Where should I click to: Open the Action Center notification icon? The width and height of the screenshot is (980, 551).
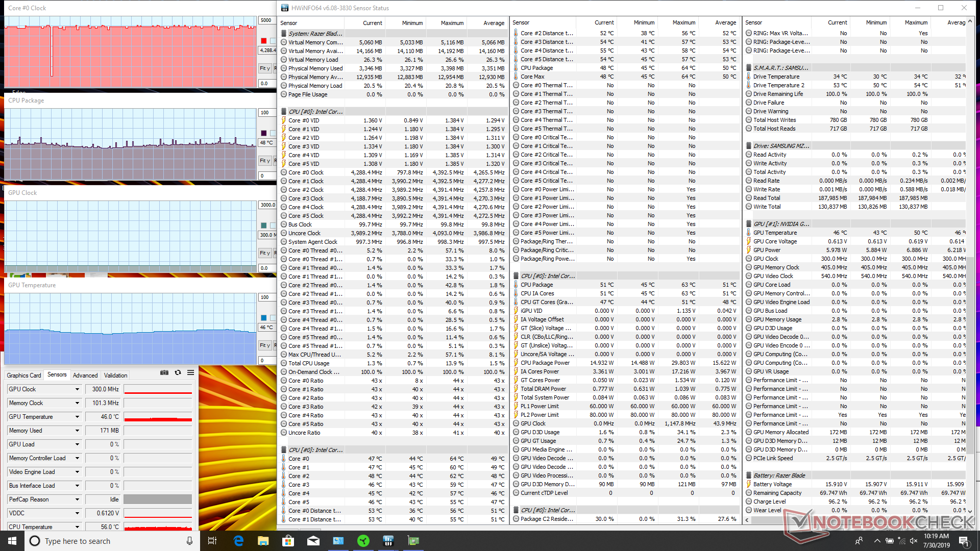(x=963, y=541)
